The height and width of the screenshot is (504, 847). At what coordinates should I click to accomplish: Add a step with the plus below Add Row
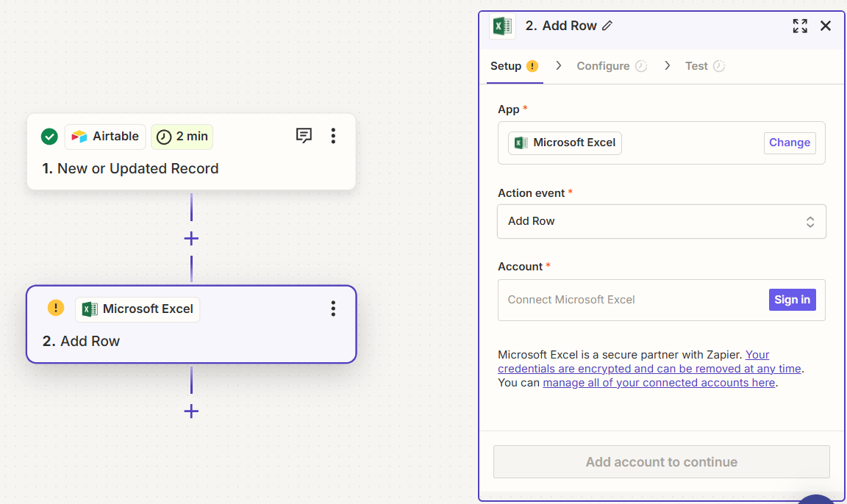191,411
